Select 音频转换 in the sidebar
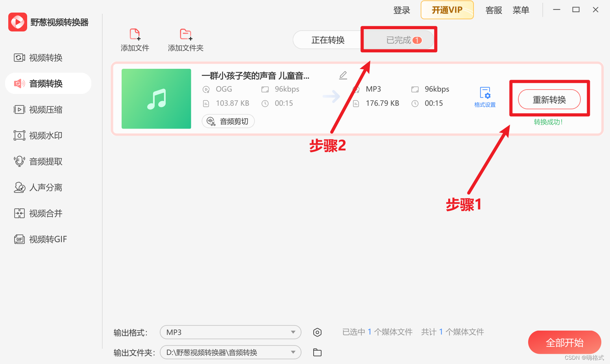The width and height of the screenshot is (610, 364). (x=48, y=83)
